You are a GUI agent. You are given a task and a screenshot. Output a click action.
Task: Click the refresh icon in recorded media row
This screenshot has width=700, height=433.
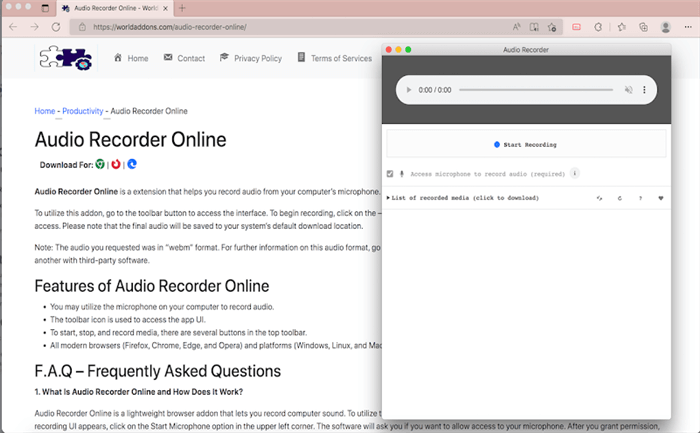point(620,198)
